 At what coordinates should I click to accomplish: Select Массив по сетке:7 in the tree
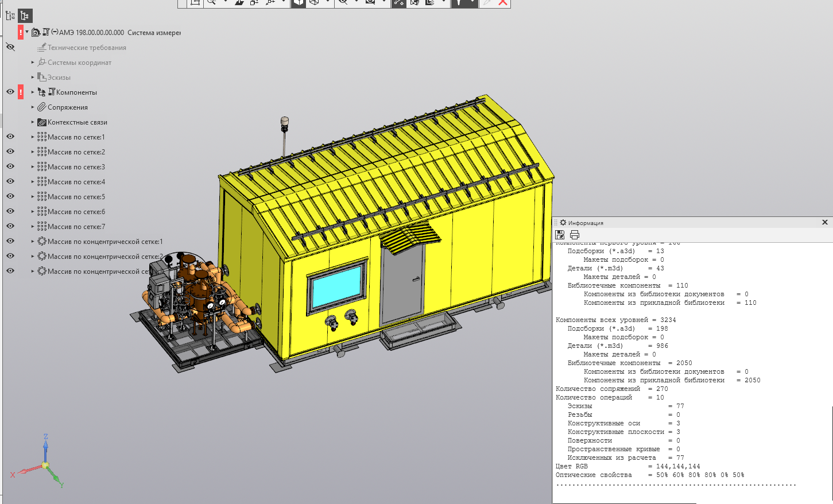tap(76, 227)
